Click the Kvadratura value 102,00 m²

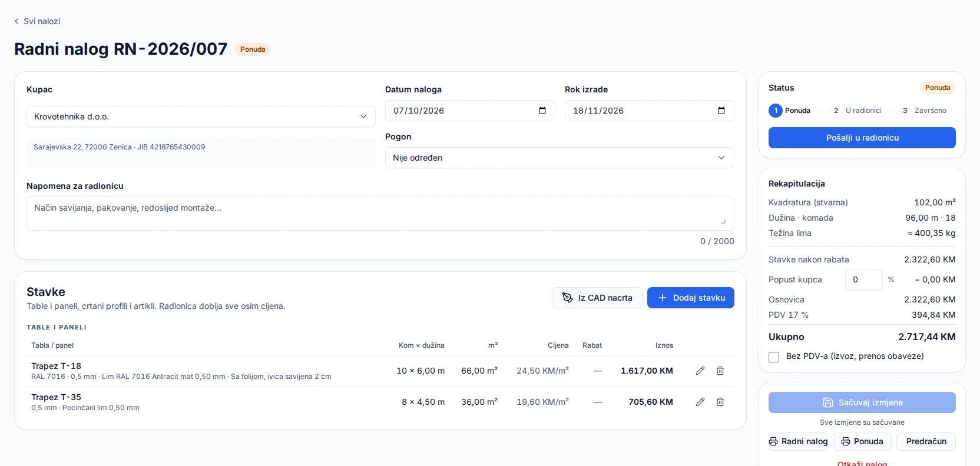[x=935, y=202]
